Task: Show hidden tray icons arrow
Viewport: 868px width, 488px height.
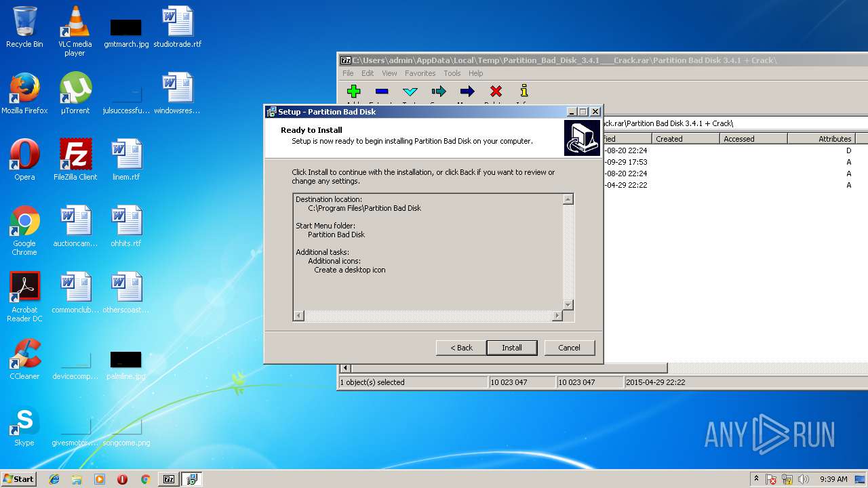Action: coord(756,479)
